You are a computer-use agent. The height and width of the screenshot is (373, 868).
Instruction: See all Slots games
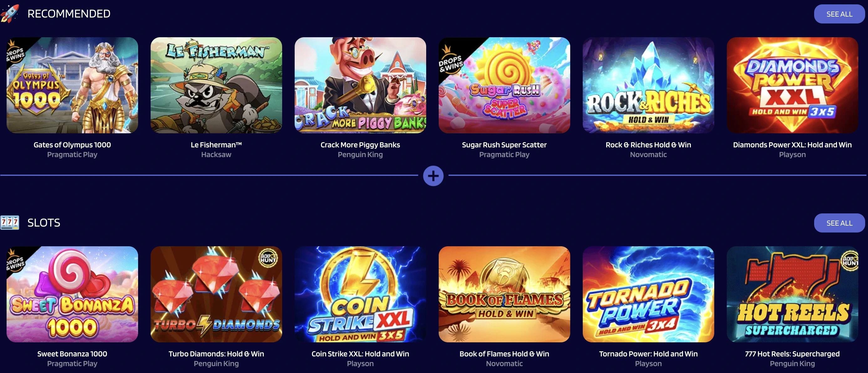pos(839,223)
